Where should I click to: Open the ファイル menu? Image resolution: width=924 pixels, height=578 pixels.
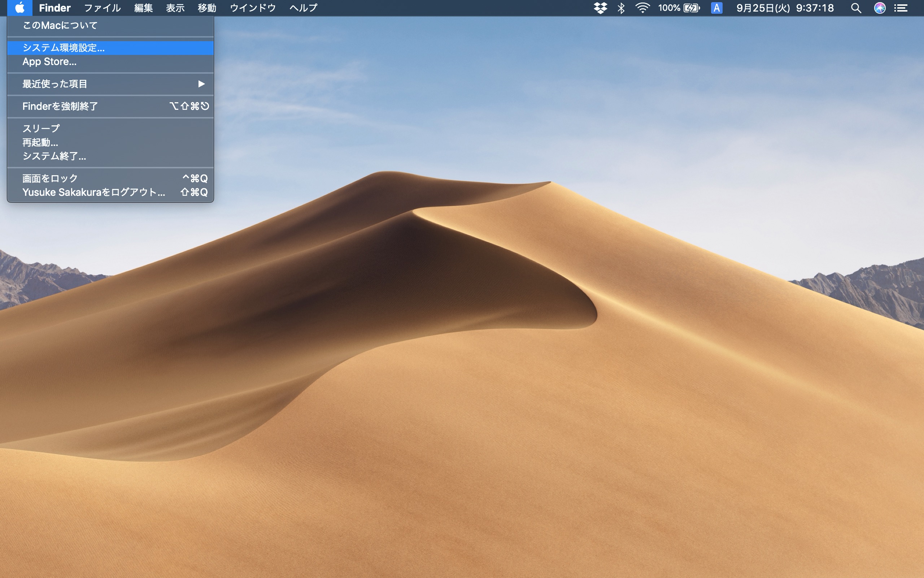tap(103, 8)
